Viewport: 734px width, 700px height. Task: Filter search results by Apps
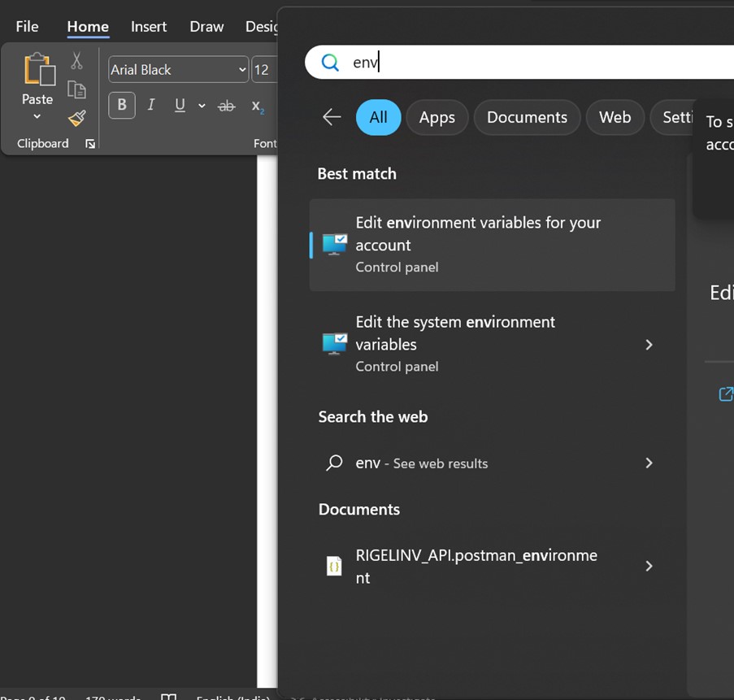[436, 117]
